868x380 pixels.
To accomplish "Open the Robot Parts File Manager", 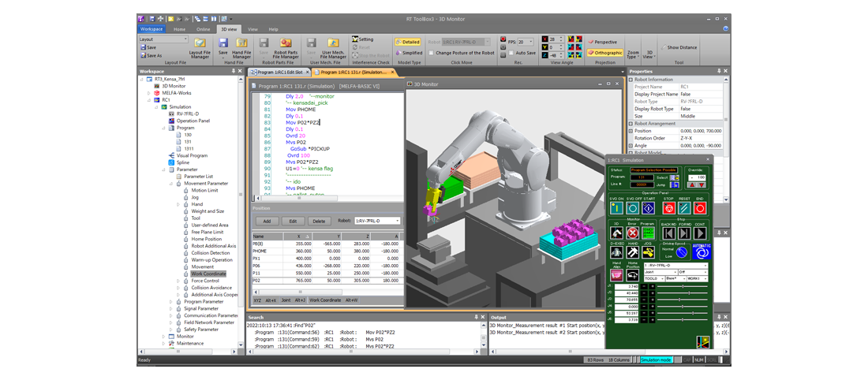I will (x=286, y=47).
